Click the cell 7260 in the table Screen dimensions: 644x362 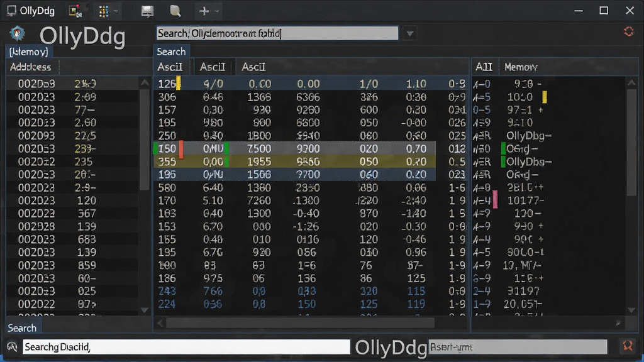coord(259,200)
